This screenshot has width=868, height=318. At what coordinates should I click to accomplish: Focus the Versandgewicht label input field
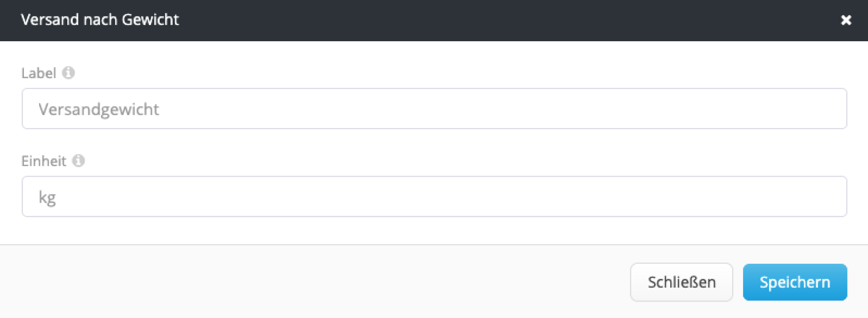[434, 109]
